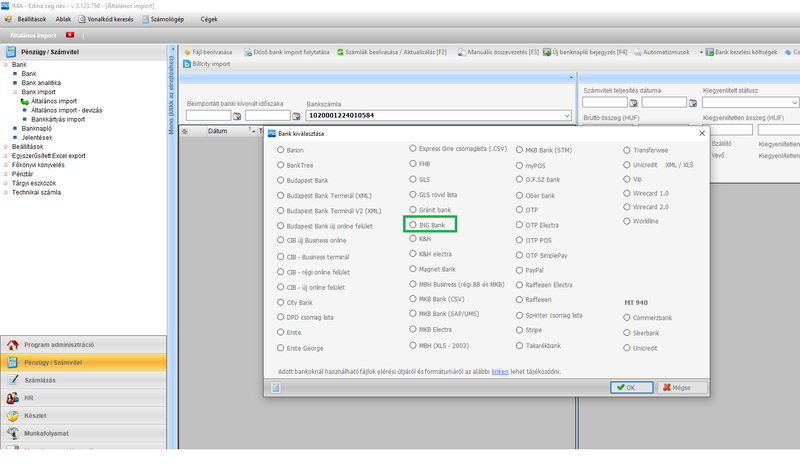Open Számológép calculator tool
The width and height of the screenshot is (800, 465).
point(163,19)
